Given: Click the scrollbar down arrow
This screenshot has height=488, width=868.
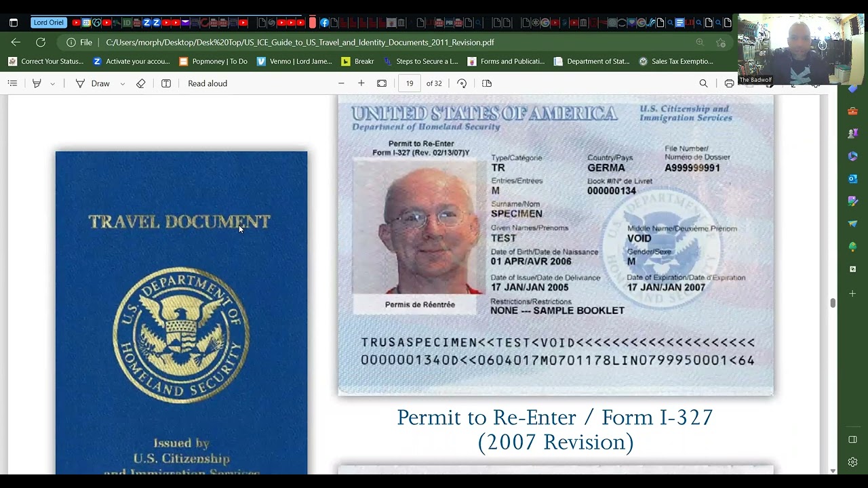Looking at the screenshot, I should (x=833, y=470).
